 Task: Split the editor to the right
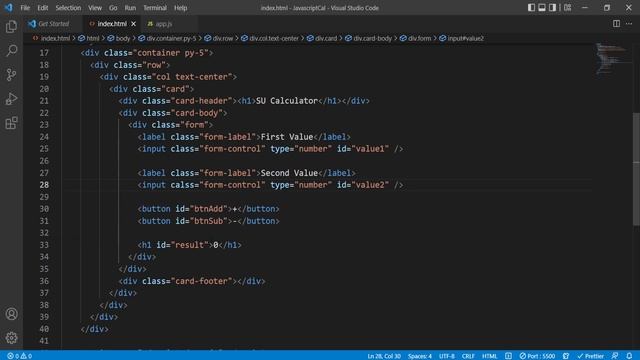coord(616,24)
